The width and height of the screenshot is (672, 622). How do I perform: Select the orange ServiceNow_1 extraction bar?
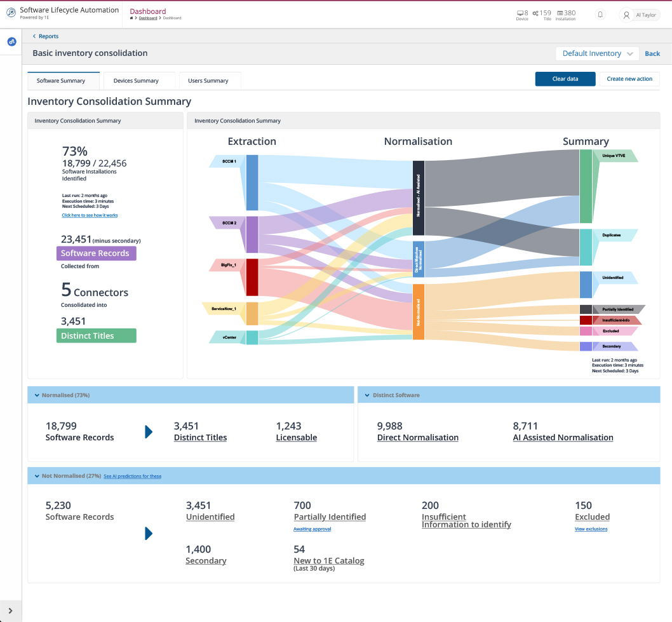click(252, 314)
